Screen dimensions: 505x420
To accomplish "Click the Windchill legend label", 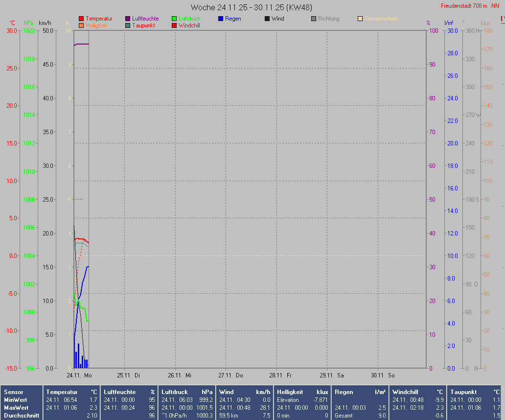I will (189, 25).
